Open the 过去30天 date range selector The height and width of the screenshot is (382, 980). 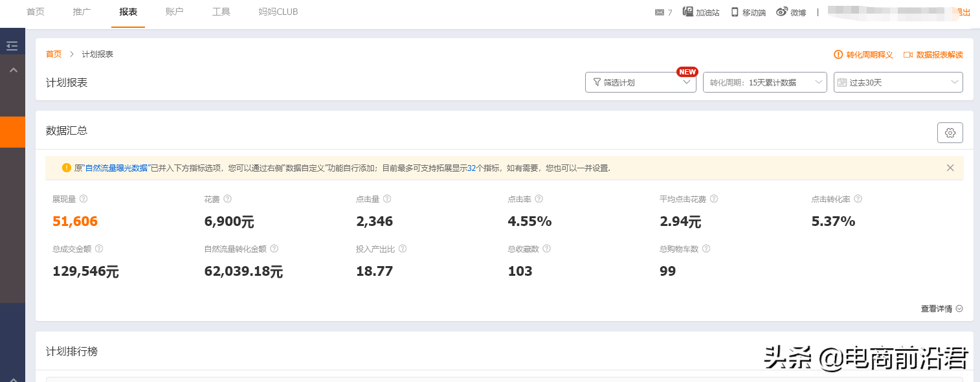pos(898,82)
